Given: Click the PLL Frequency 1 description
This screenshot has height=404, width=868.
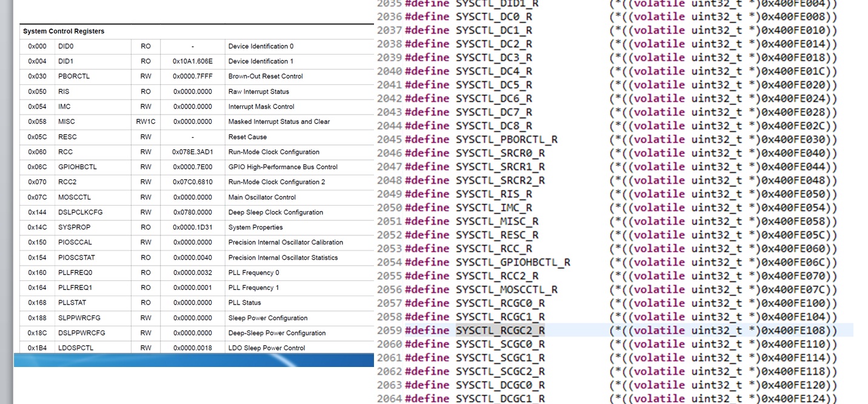Looking at the screenshot, I should (253, 288).
